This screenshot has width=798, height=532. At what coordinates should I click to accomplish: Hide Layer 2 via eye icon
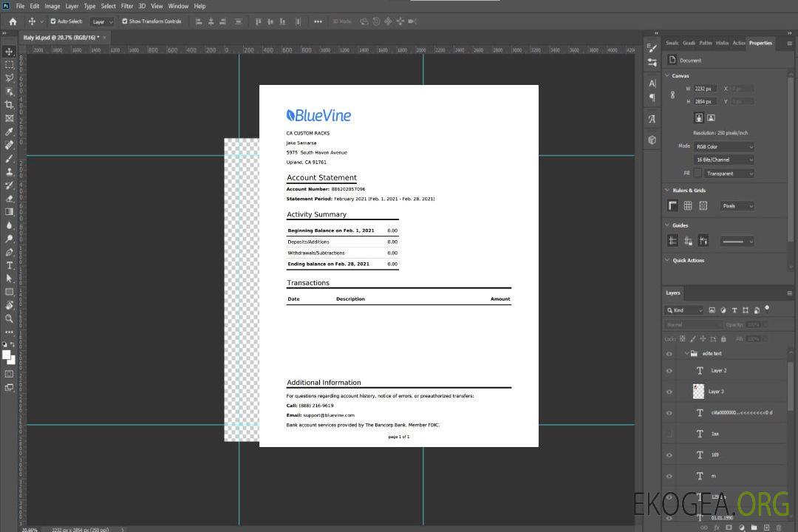[x=669, y=371]
